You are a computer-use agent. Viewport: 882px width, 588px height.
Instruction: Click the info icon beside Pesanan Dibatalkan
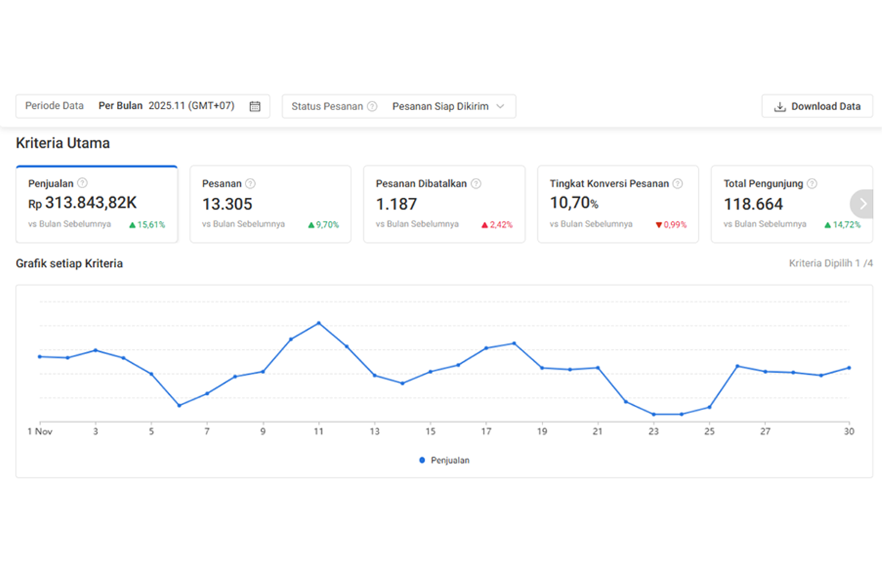(476, 184)
